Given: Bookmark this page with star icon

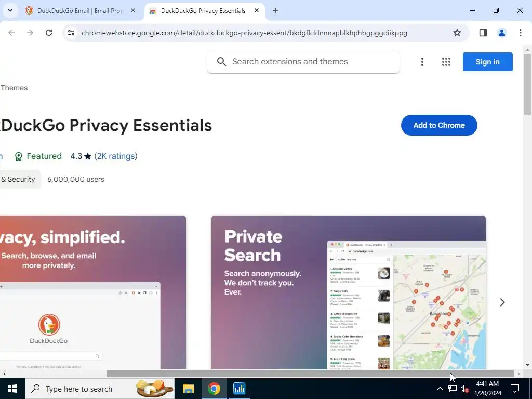Looking at the screenshot, I should click(x=457, y=33).
